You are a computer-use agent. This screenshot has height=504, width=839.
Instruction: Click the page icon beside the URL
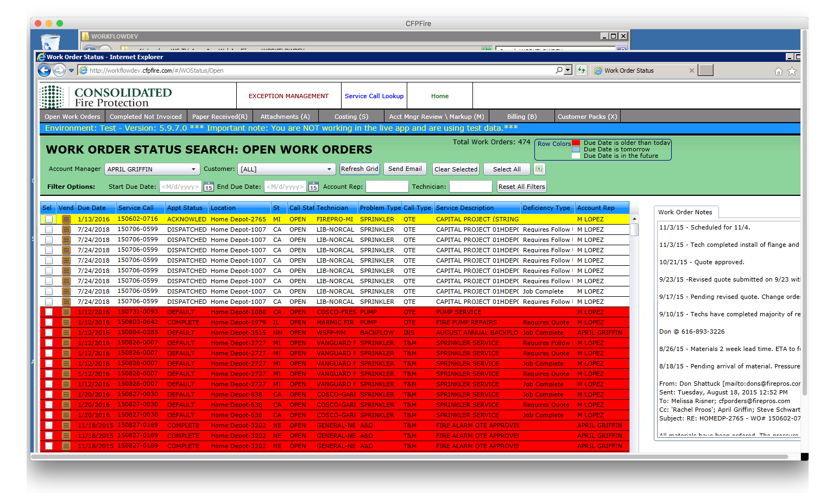tap(83, 70)
